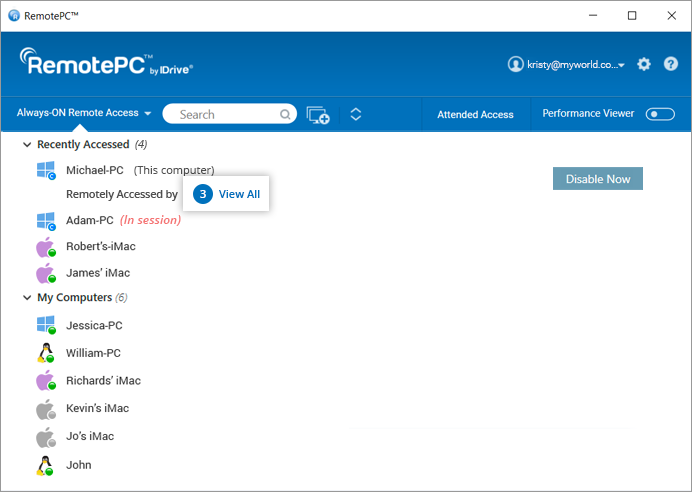692x492 pixels.
Task: Select William-PC in My Computers
Action: [93, 353]
